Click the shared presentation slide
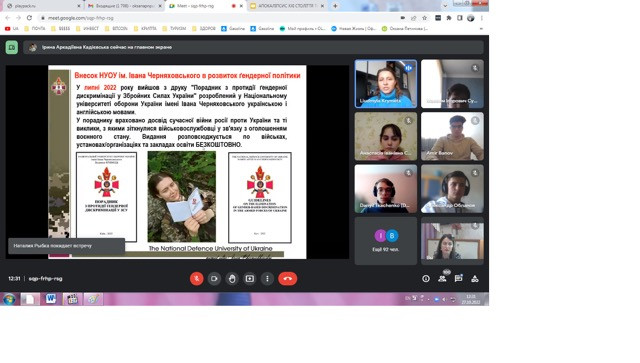640x363 pixels. click(x=177, y=162)
